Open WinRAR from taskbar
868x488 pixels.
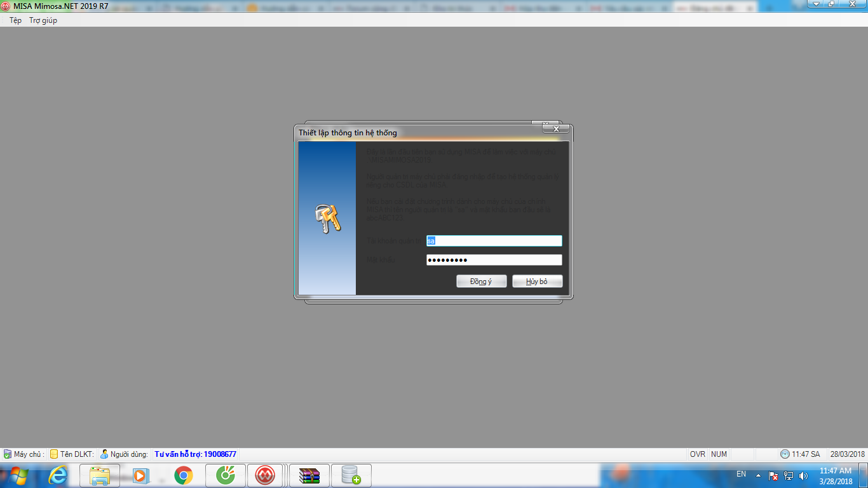coord(309,475)
